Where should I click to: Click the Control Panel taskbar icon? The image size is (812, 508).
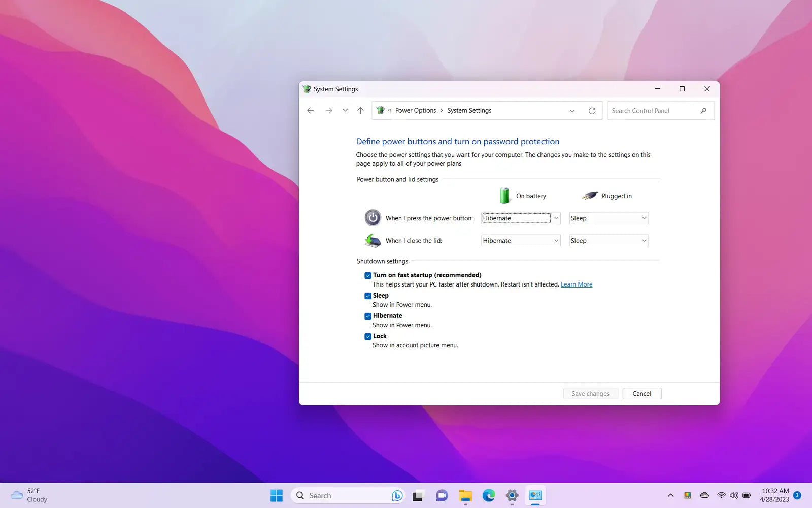click(535, 495)
